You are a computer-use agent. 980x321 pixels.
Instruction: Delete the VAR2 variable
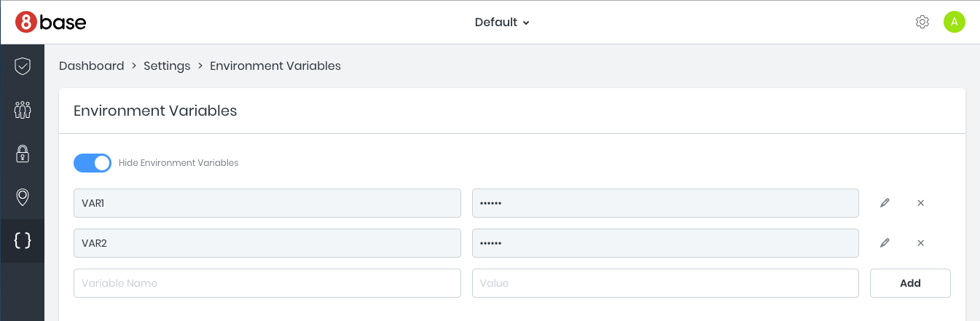tap(920, 243)
